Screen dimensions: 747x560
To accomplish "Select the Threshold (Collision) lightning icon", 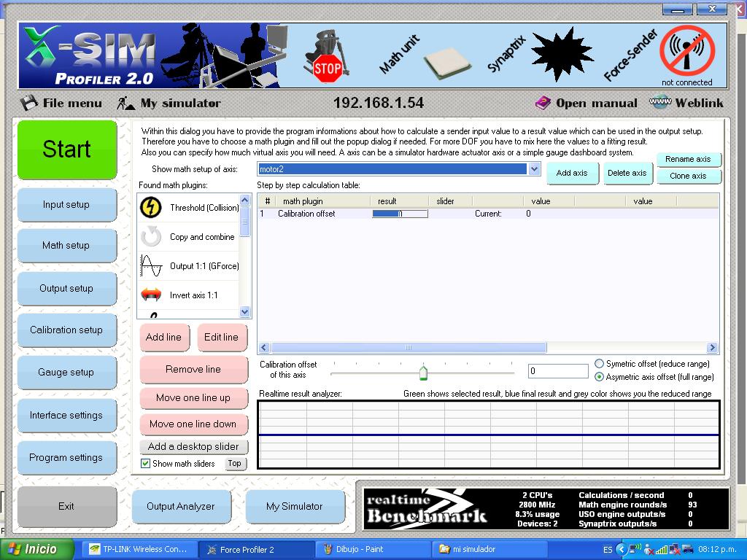I will [x=151, y=208].
